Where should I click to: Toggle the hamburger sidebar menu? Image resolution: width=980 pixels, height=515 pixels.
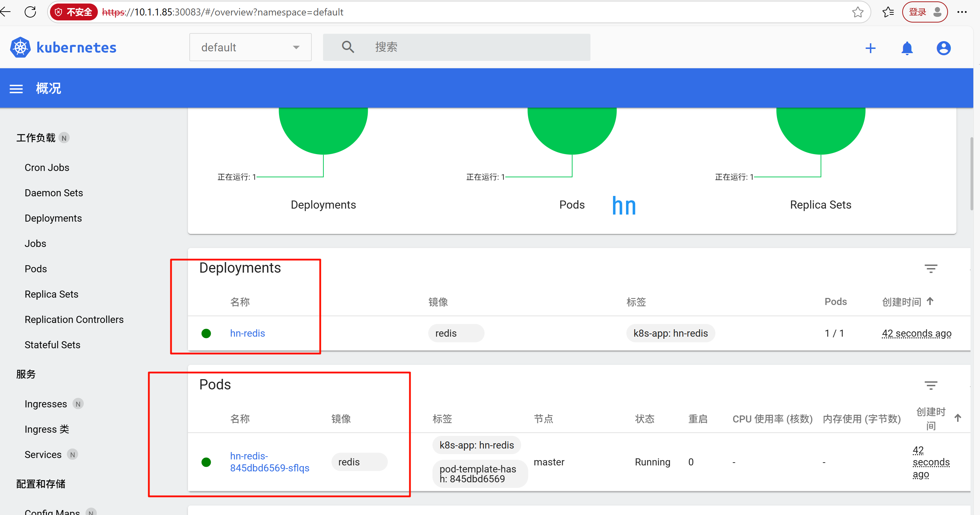pos(16,89)
